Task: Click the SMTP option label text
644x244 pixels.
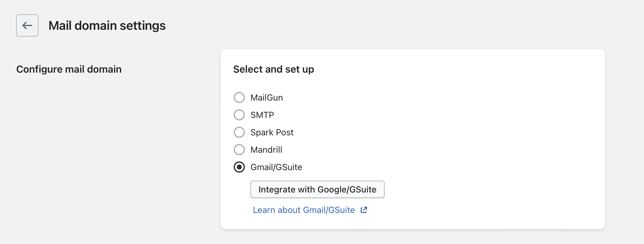Action: coord(262,115)
